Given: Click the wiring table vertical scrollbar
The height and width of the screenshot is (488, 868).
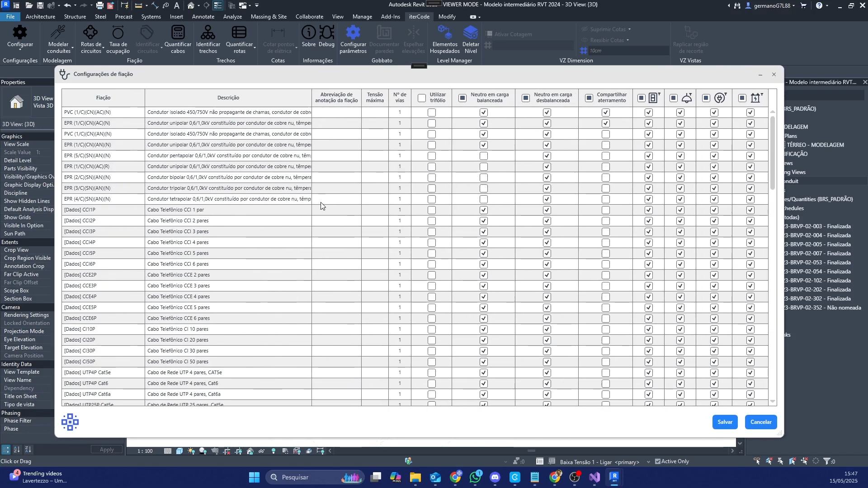Looking at the screenshot, I should [x=773, y=154].
